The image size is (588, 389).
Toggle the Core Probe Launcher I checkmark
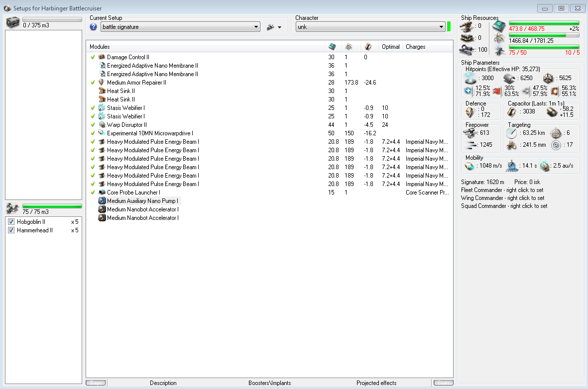pos(93,192)
